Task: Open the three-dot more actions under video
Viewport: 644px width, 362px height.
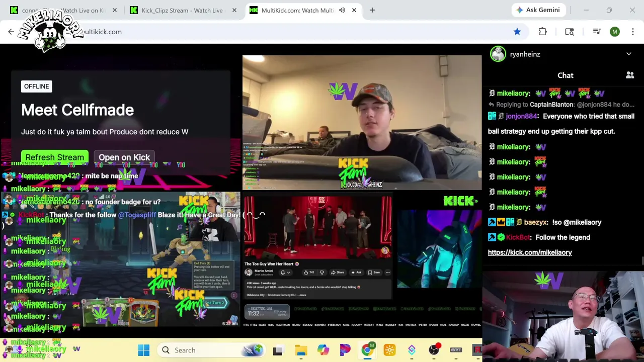Action: tap(388, 273)
